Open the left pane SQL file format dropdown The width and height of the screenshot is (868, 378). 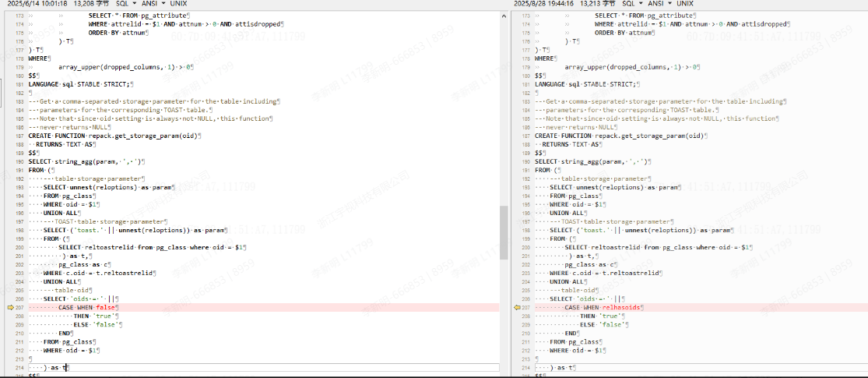[126, 3]
